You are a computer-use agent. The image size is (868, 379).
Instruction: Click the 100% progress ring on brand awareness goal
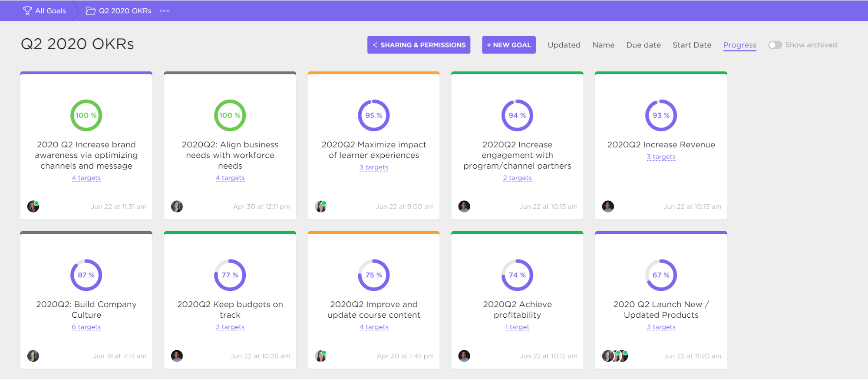[x=86, y=115]
